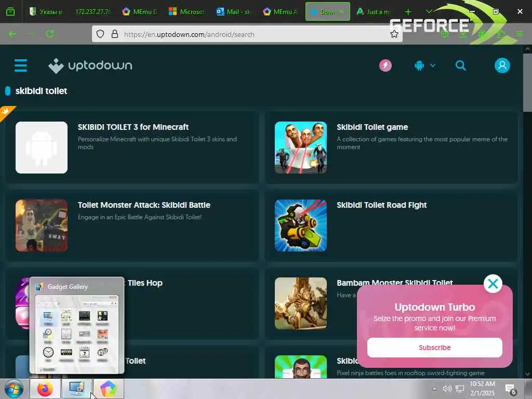
Task: Open the volume speaker tray icon
Action: click(x=447, y=389)
